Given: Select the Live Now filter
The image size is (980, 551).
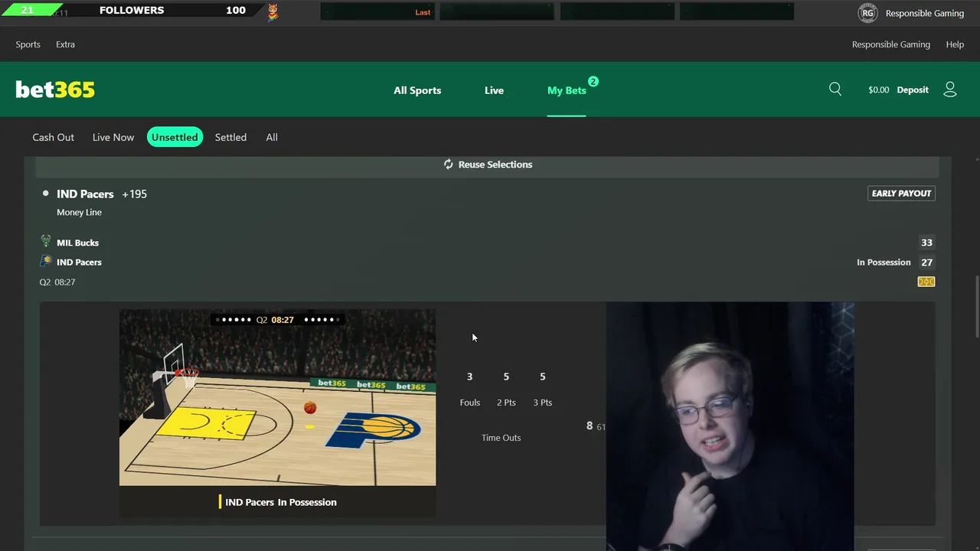Looking at the screenshot, I should click(x=113, y=137).
